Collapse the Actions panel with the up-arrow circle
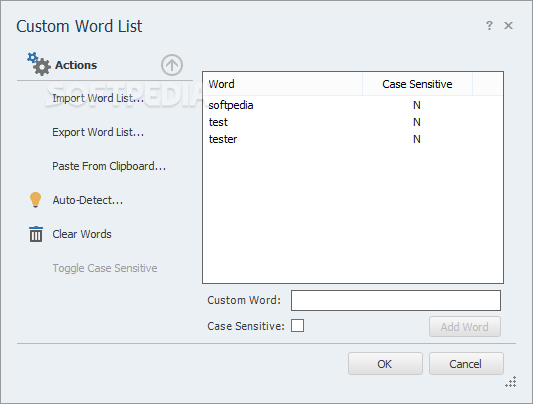Image resolution: width=533 pixels, height=404 pixels. 172,65
